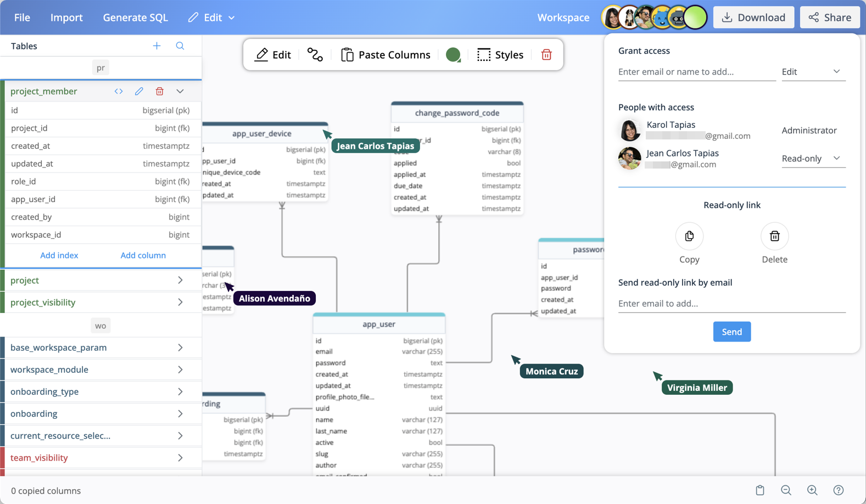Image resolution: width=866 pixels, height=504 pixels.
Task: Click pencil icon to edit project_member
Action: tap(139, 91)
